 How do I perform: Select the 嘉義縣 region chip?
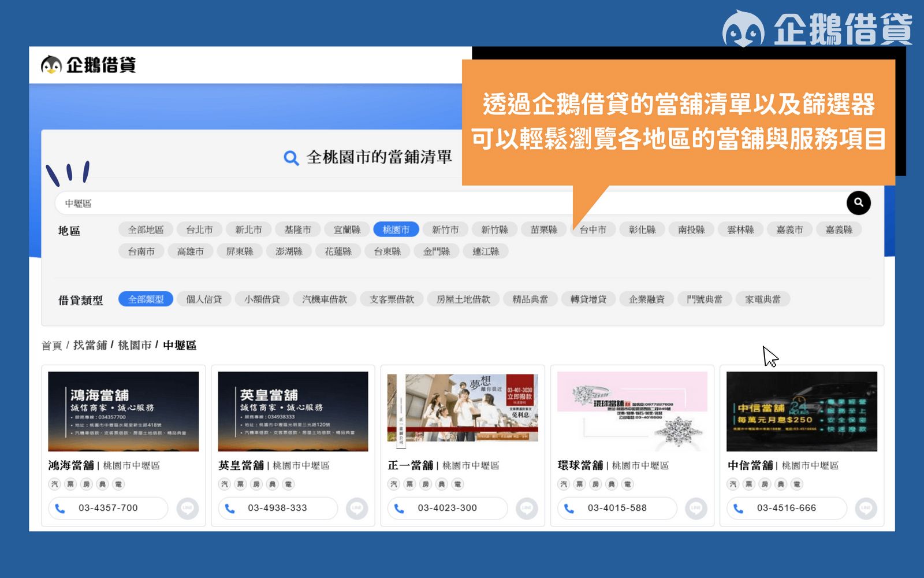tap(839, 229)
